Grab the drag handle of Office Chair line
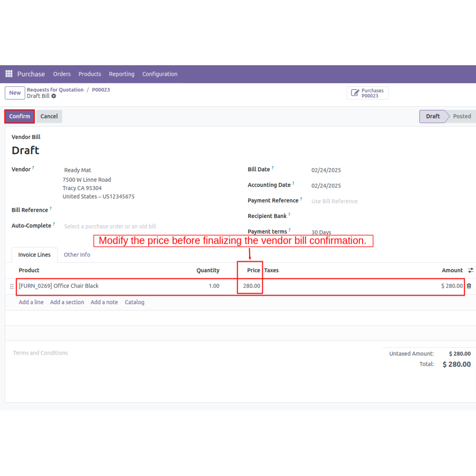476x476 pixels. pos(12,286)
